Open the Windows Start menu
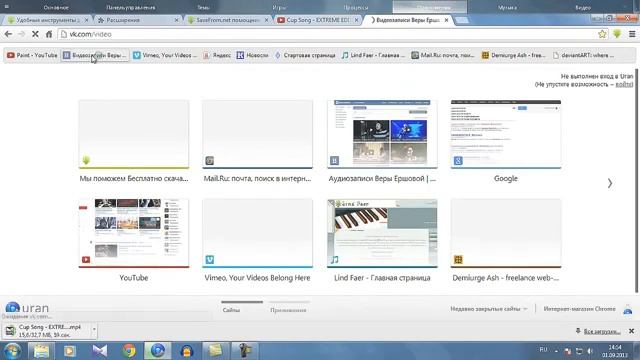640x360 pixels. pyautogui.click(x=12, y=351)
